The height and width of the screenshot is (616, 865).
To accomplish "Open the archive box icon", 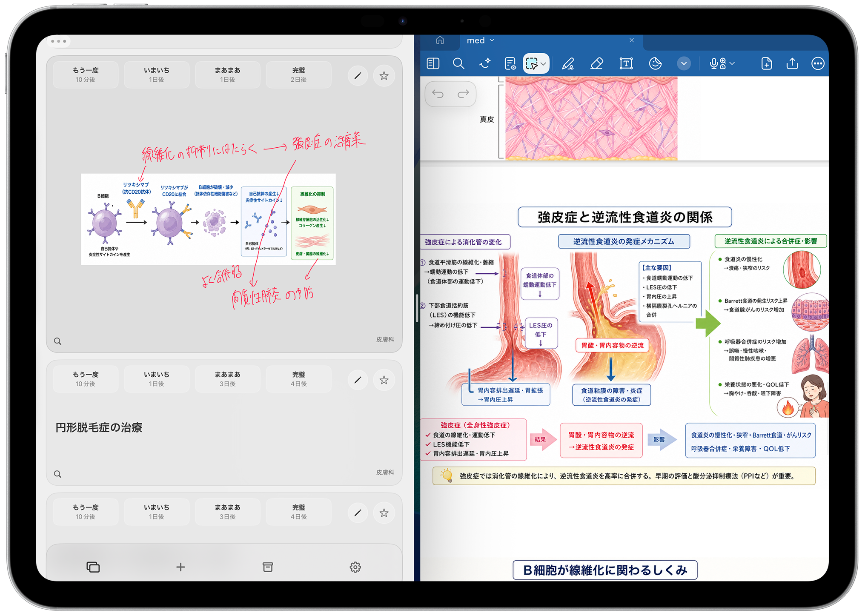I will coord(268,567).
